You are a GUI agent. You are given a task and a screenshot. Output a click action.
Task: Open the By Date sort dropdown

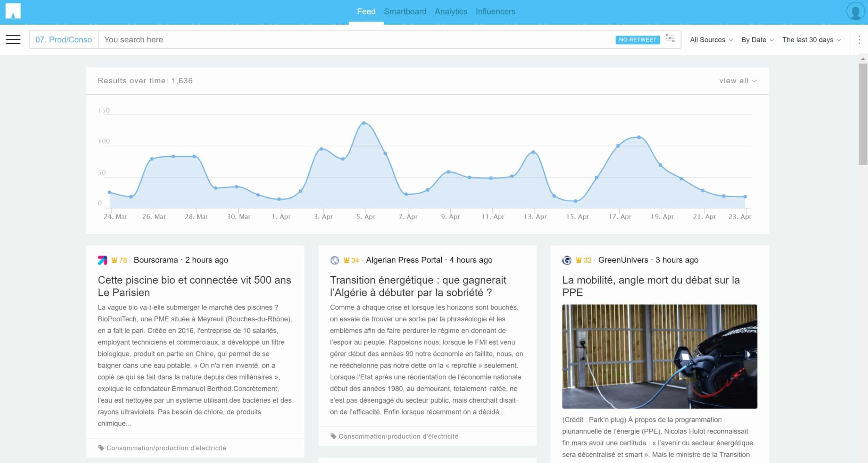click(x=757, y=40)
